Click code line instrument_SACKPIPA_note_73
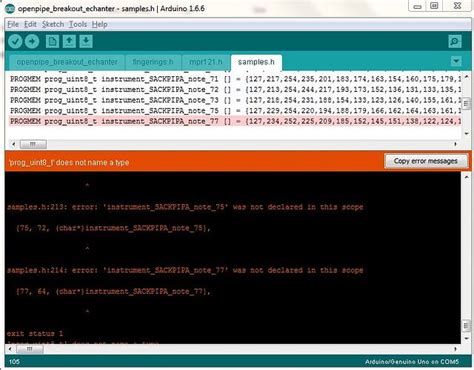Image resolution: width=474 pixels, height=370 pixels. [236, 100]
